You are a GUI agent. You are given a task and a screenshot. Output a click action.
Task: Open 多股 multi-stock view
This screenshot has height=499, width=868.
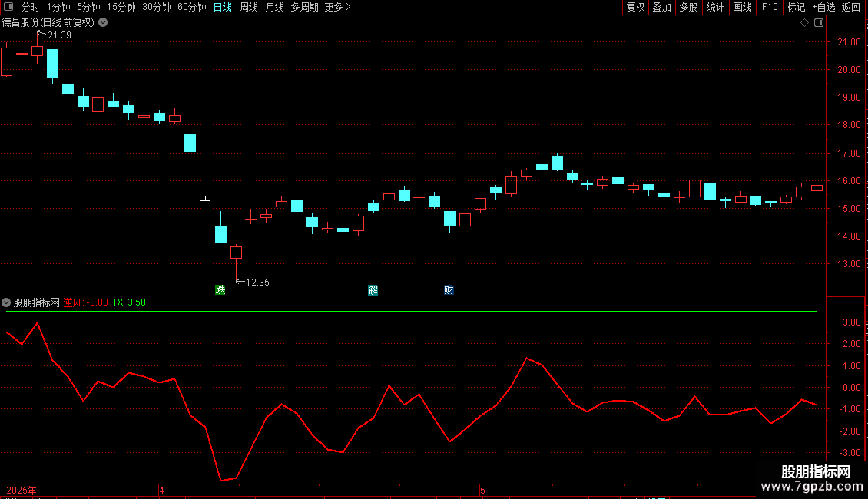tap(688, 7)
